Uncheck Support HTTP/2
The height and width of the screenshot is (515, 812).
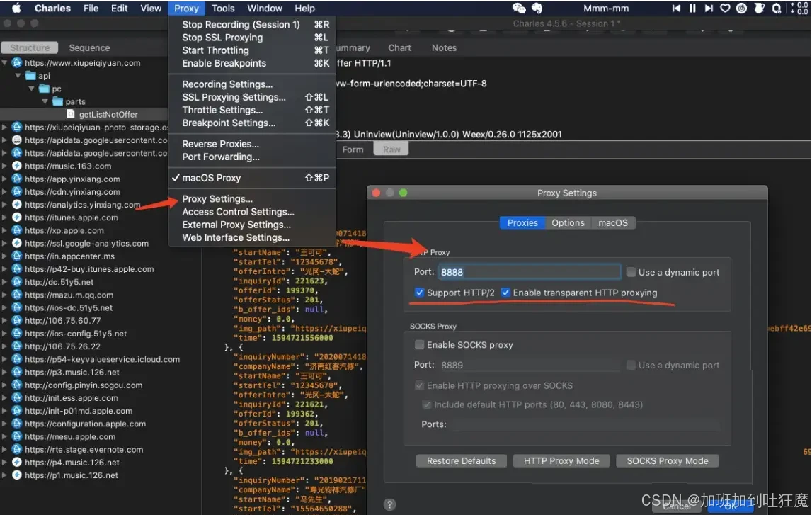420,293
